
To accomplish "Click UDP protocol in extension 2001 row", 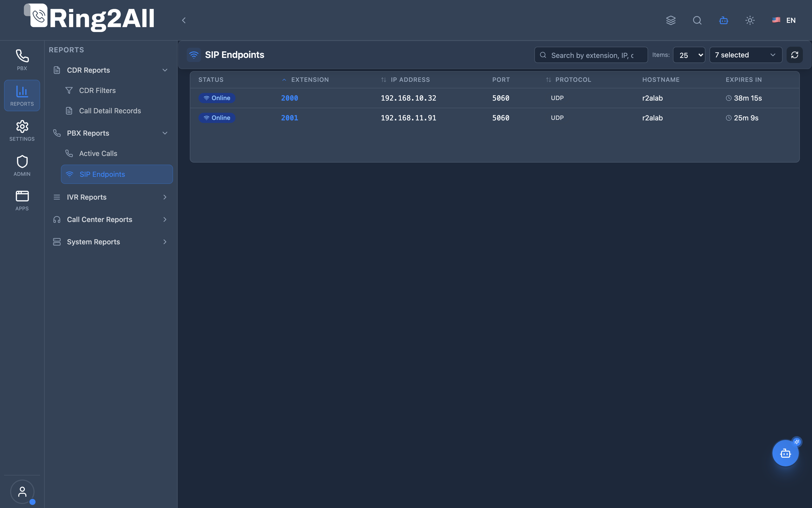I will pyautogui.click(x=557, y=118).
